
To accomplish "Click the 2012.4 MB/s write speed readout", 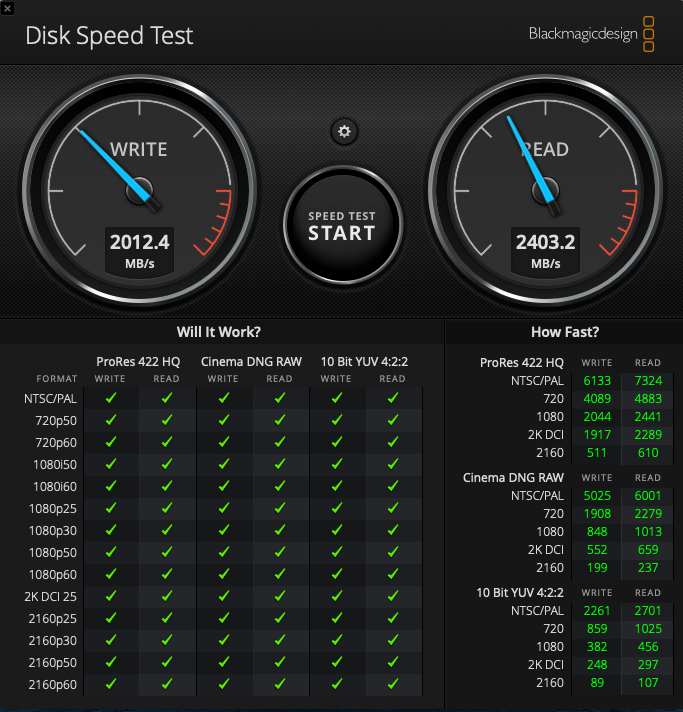I will [x=139, y=251].
